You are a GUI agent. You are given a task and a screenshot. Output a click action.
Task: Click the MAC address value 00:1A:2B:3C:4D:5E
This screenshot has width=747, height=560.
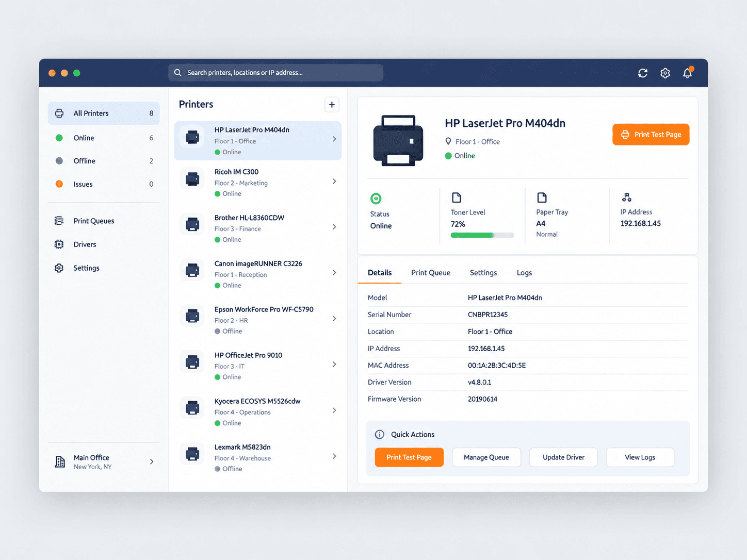coord(497,366)
